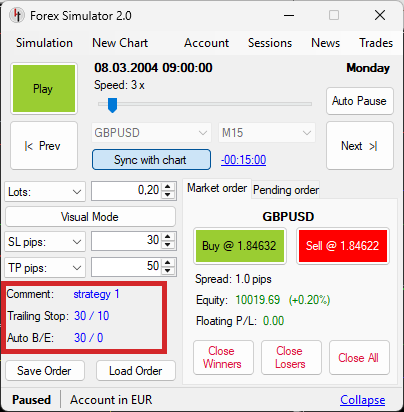Click the Load Order button
404x412 pixels.
tap(136, 371)
